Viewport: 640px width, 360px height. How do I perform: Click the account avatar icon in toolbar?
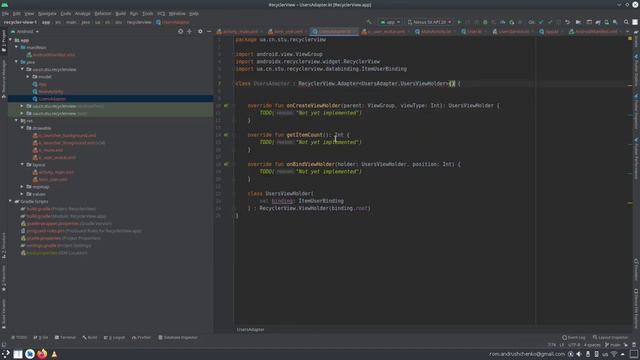635,22
